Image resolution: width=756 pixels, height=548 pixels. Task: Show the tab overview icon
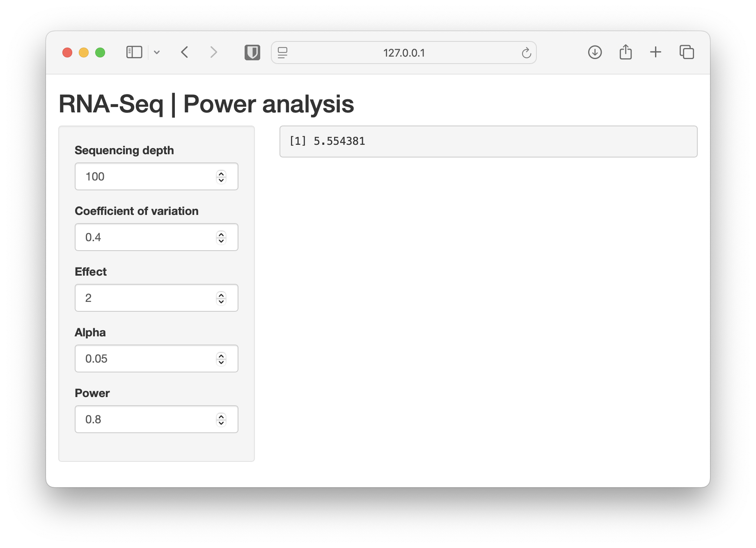[687, 52]
